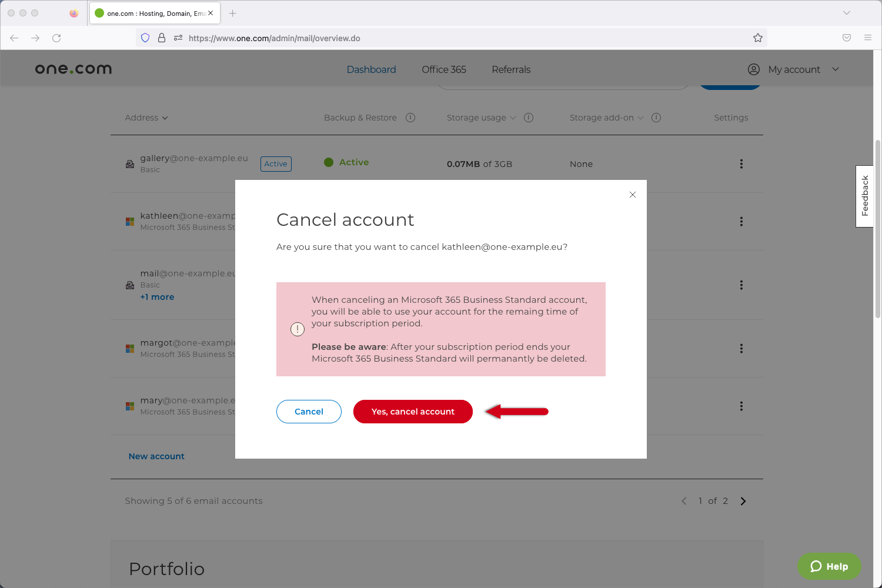Sort by Address column header
The width and height of the screenshot is (882, 588).
tap(146, 118)
